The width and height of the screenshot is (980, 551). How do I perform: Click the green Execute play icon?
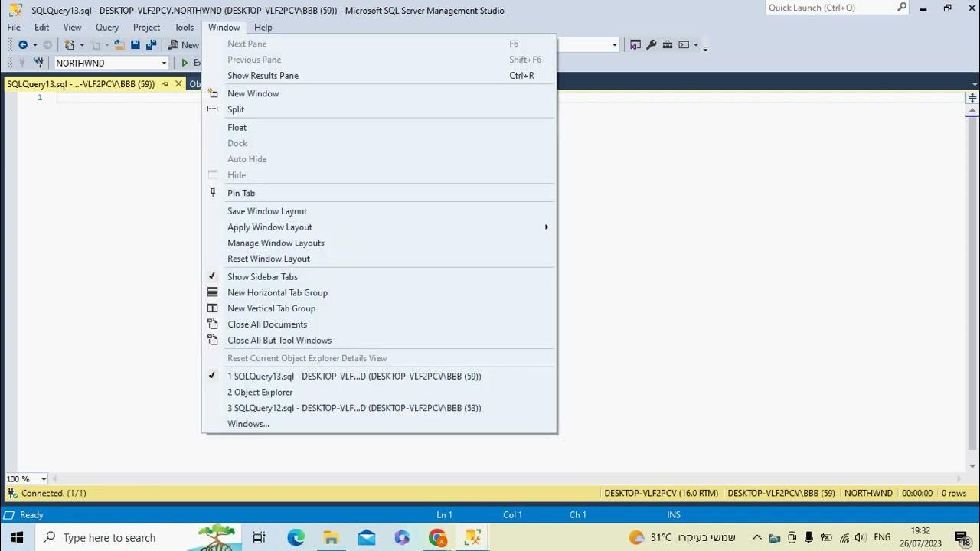tap(185, 63)
